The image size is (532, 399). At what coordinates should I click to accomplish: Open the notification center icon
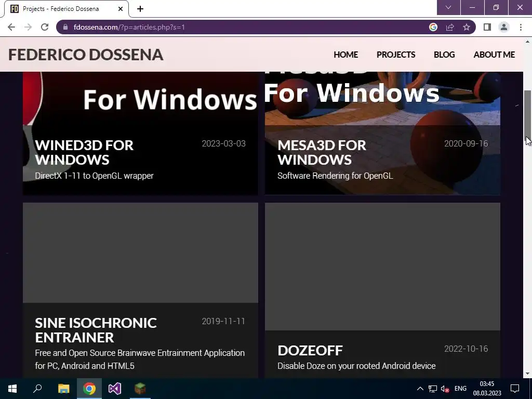click(515, 389)
